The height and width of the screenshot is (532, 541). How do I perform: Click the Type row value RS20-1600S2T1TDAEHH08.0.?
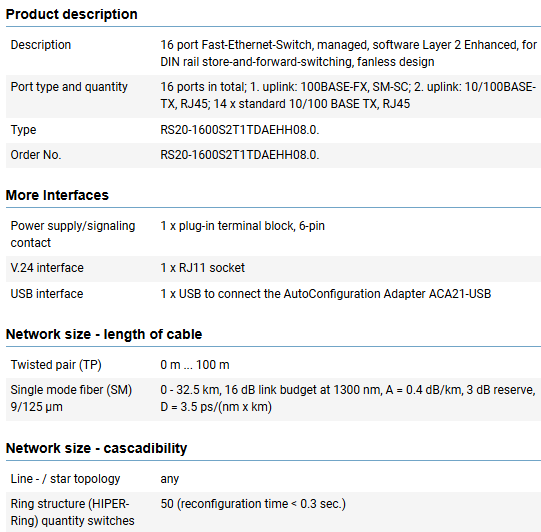click(240, 130)
